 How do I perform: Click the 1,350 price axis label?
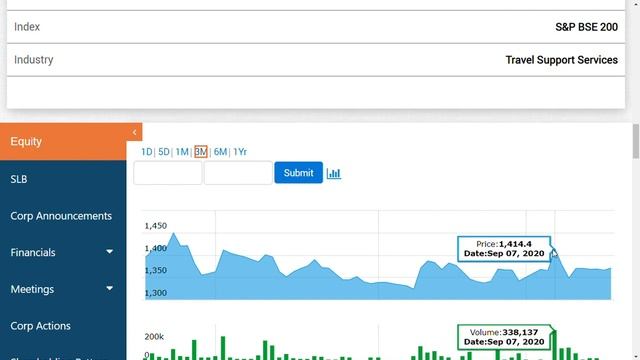[156, 270]
